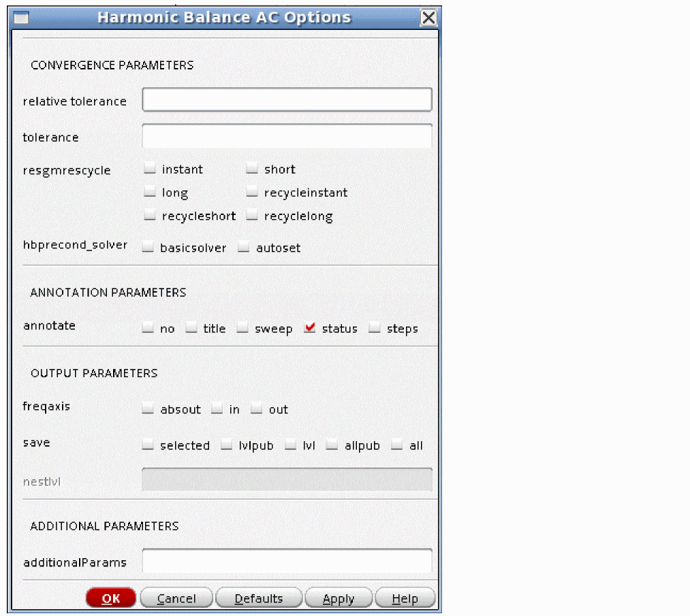Check the recycleinstant option
This screenshot has width=690, height=616.
point(252,191)
